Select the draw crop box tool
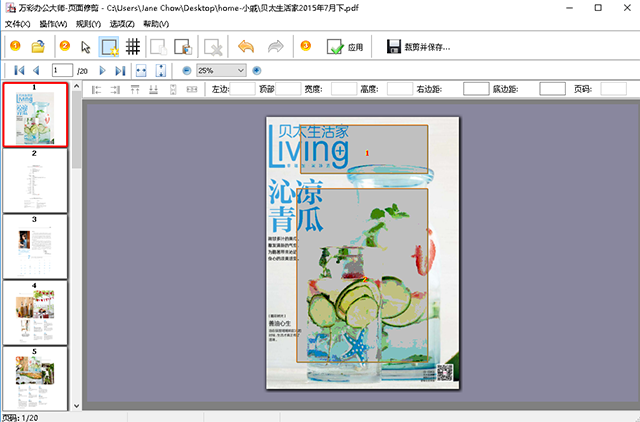 [109, 46]
